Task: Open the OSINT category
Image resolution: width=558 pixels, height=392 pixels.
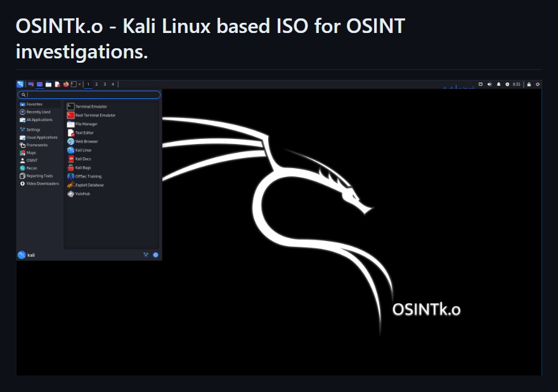Action: coord(39,160)
